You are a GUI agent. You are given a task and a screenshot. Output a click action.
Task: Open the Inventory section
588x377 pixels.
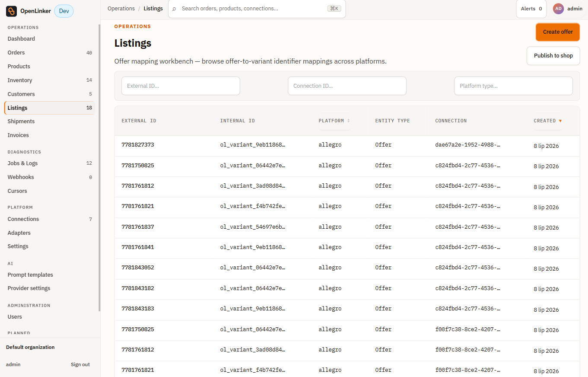[x=50, y=80]
